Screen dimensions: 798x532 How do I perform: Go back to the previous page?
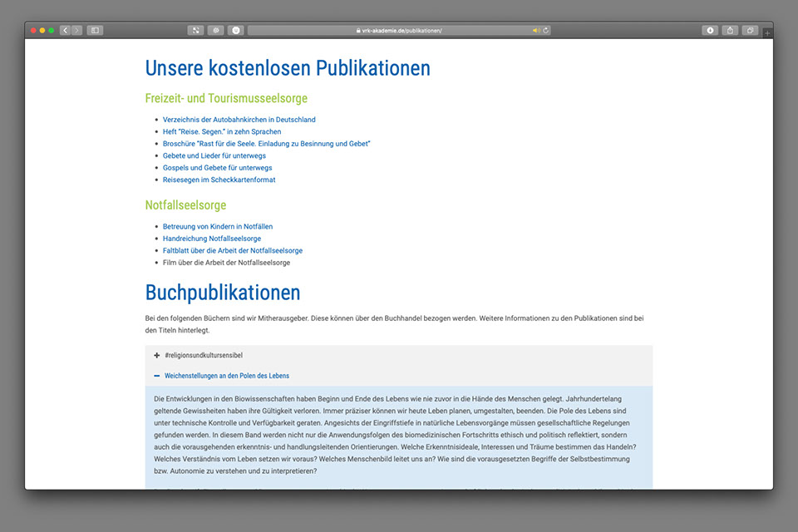[65, 31]
